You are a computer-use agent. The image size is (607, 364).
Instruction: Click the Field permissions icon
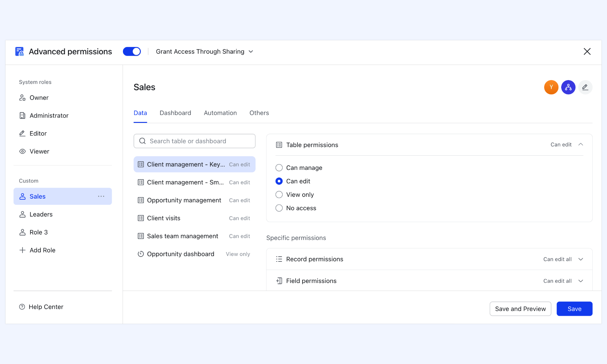click(x=279, y=281)
